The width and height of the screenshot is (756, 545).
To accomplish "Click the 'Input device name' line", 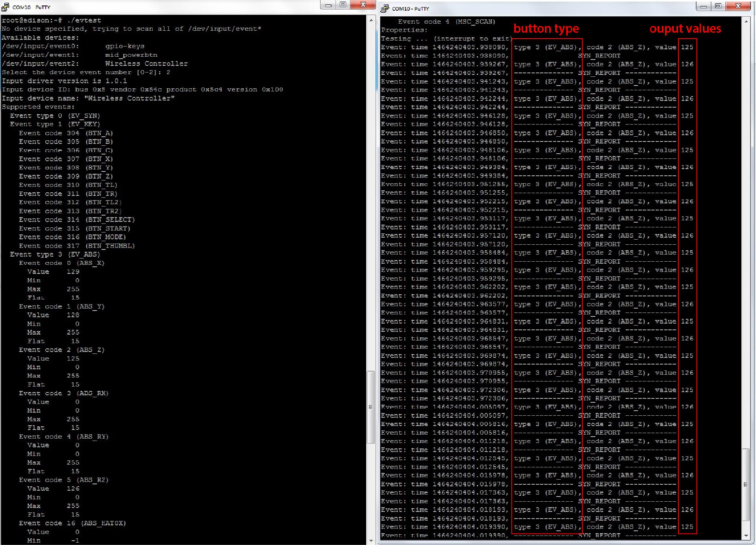I will (88, 98).
